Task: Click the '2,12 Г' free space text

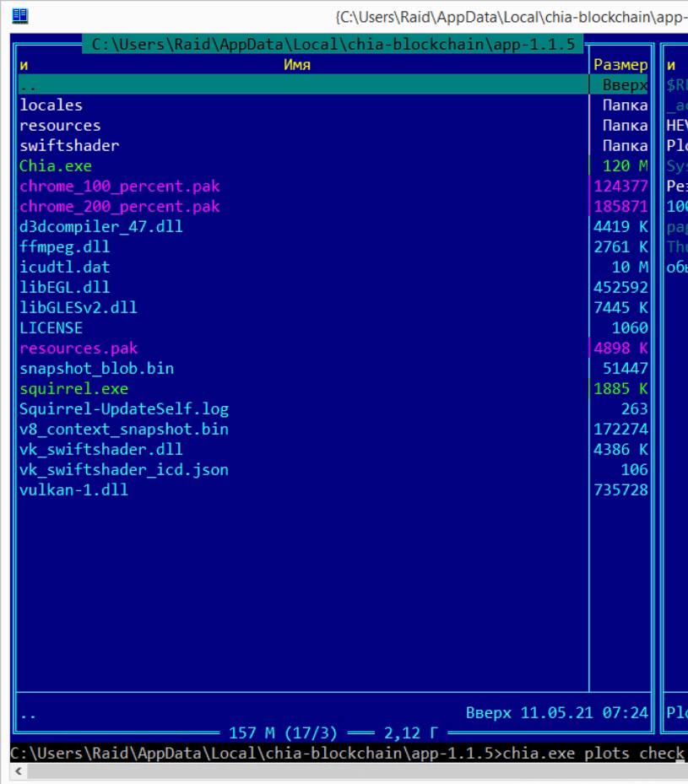Action: pos(411,733)
